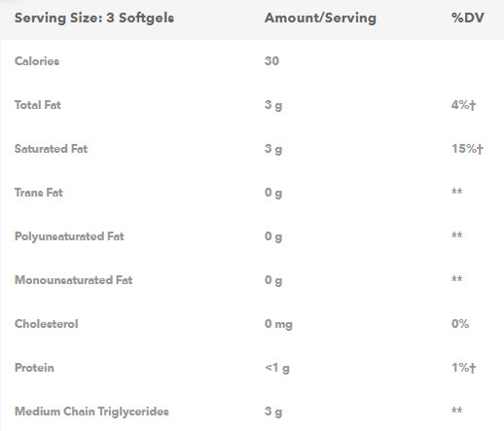Screen dimensions: 504x431
Task: Select the Polyunsaturated Fat label
Action: (69, 236)
